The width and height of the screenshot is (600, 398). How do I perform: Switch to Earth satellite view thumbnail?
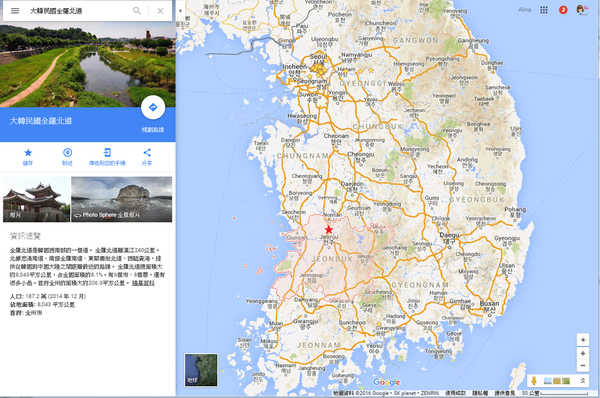coord(201,370)
